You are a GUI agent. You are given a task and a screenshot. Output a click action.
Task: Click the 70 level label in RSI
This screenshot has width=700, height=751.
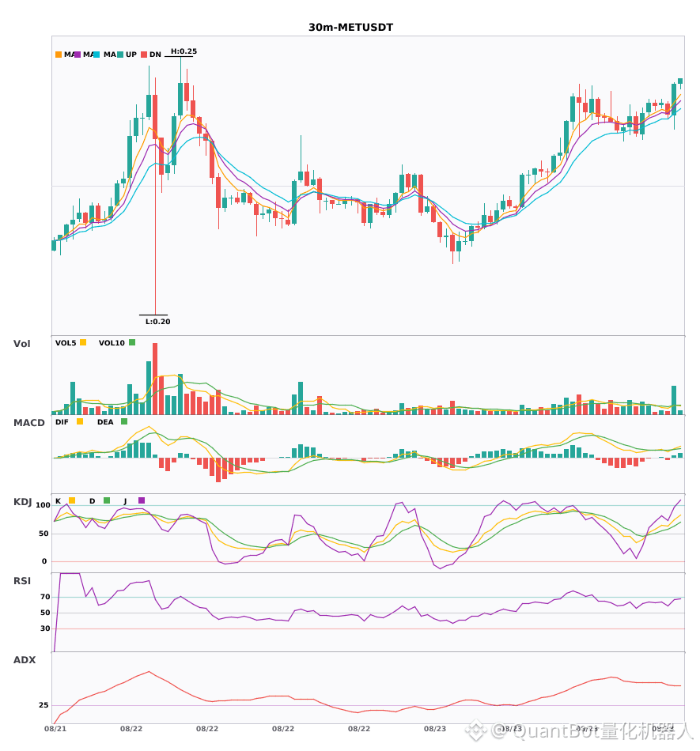[45, 597]
